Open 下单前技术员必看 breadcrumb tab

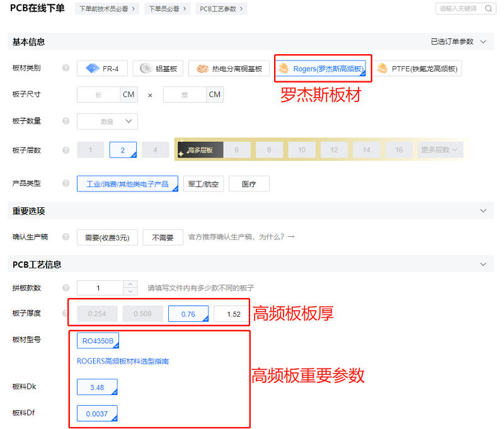click(106, 9)
